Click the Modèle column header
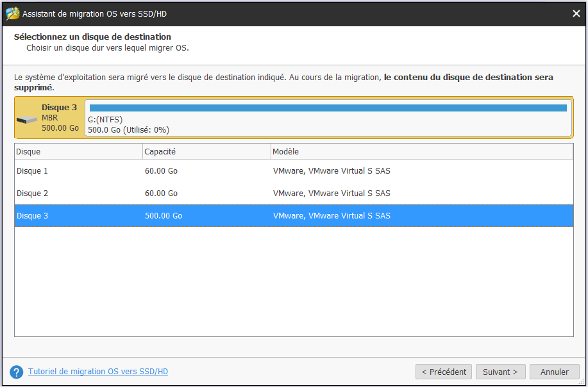Screen dimensions: 588x387 [421, 152]
